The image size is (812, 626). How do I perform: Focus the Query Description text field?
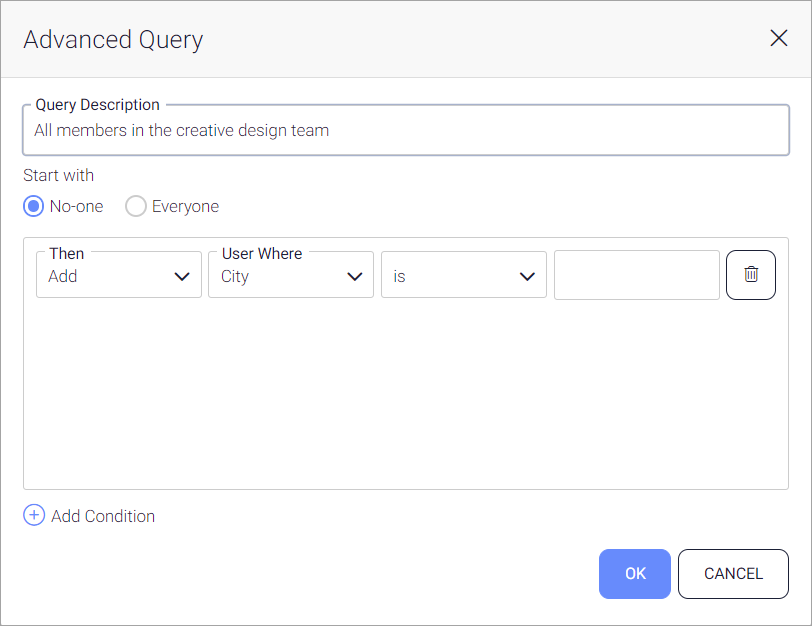[x=405, y=131]
